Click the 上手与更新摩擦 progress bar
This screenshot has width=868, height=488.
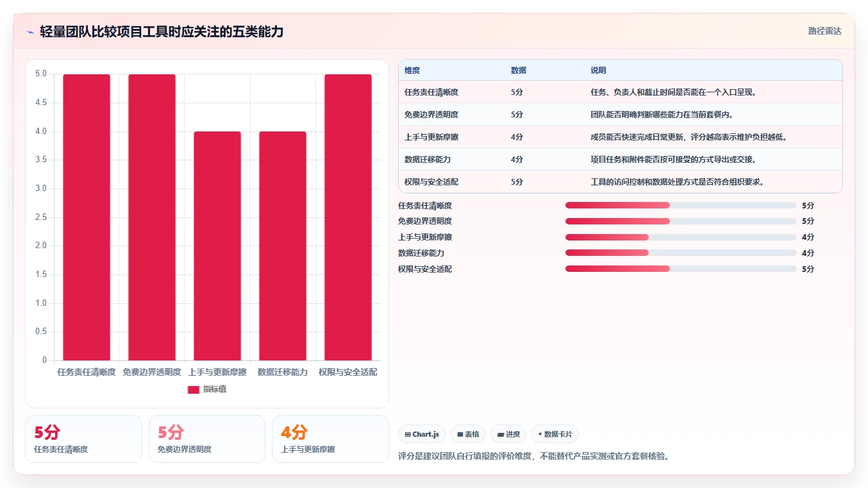(681, 237)
